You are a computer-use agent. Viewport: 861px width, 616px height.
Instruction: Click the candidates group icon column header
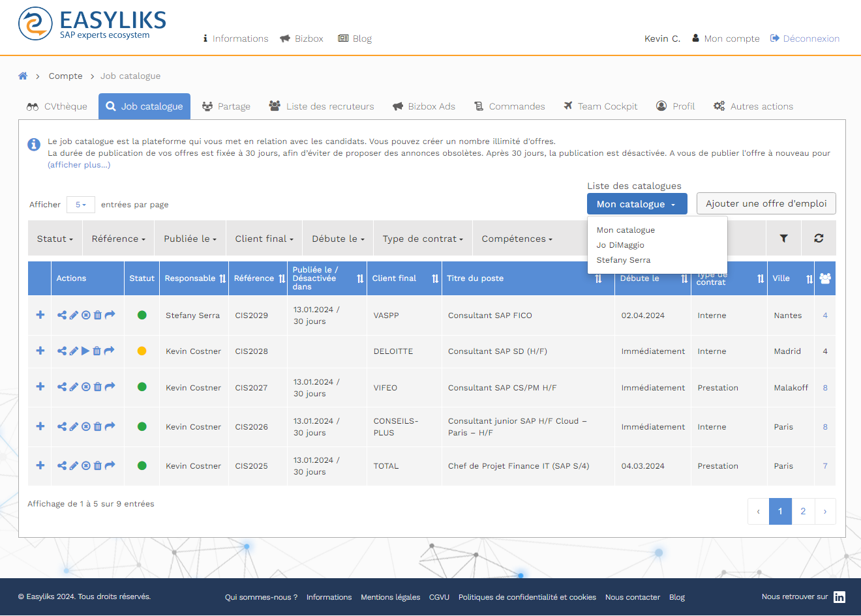(825, 278)
